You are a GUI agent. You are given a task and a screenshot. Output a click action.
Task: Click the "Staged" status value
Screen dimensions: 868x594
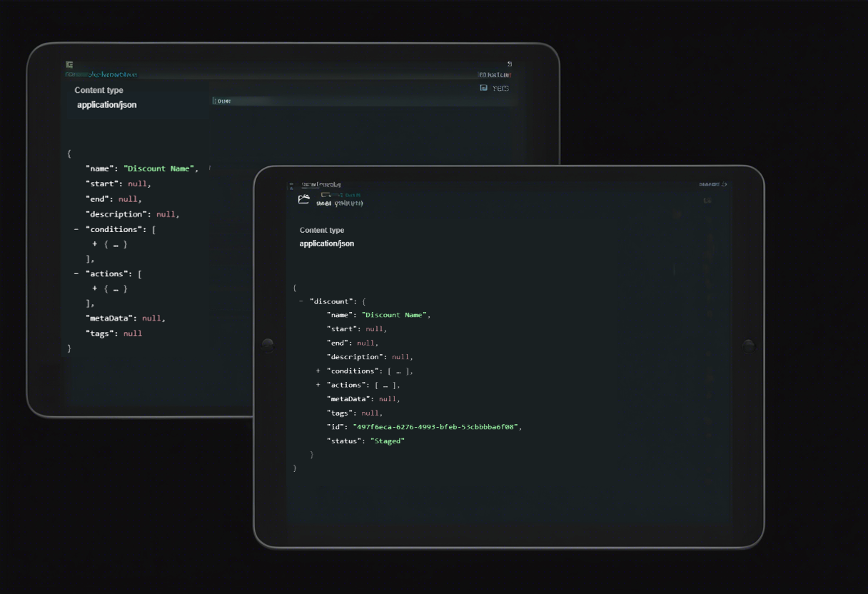click(x=388, y=441)
